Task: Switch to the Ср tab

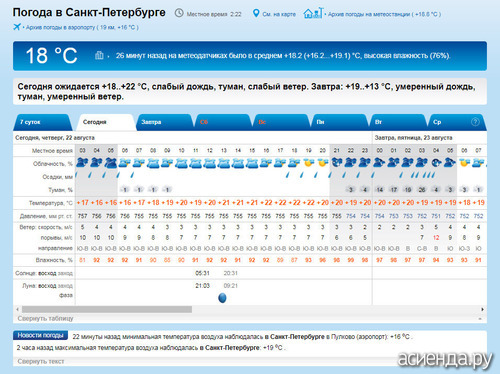Action: coord(456,122)
